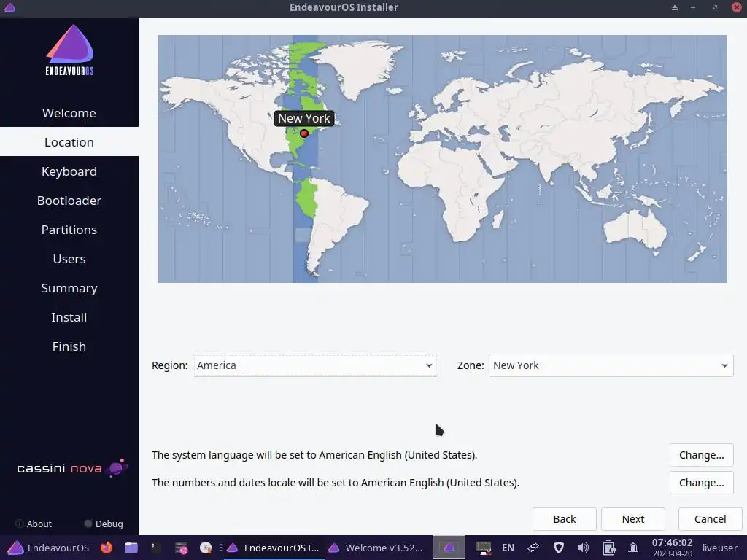Open the notifications bell icon

[x=633, y=548]
